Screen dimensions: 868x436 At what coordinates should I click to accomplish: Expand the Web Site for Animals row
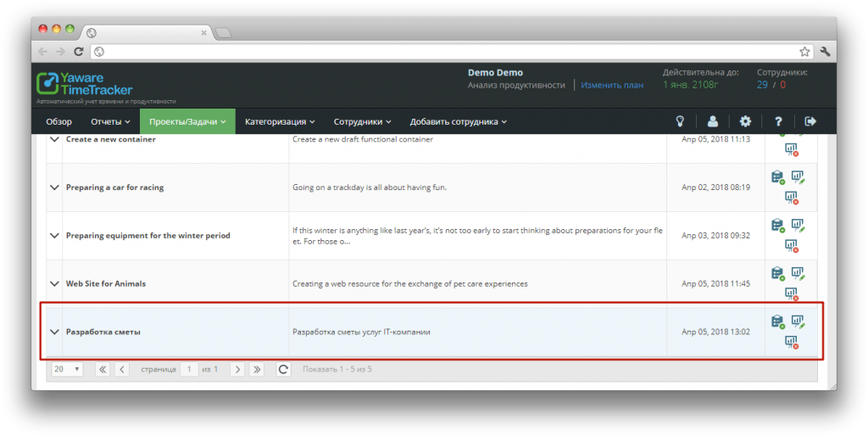(x=54, y=283)
